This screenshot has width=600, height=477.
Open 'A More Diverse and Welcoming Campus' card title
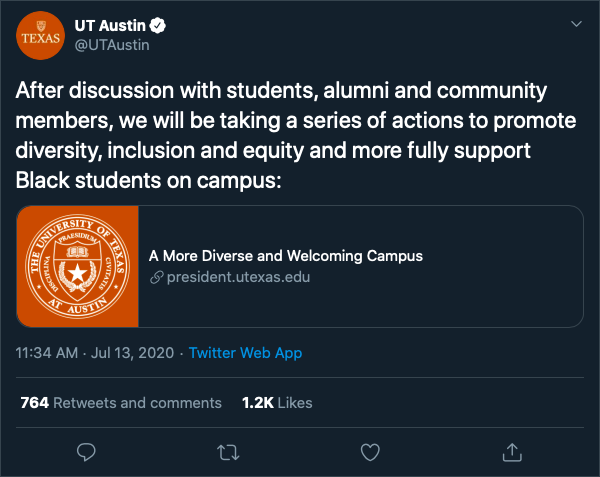click(285, 256)
